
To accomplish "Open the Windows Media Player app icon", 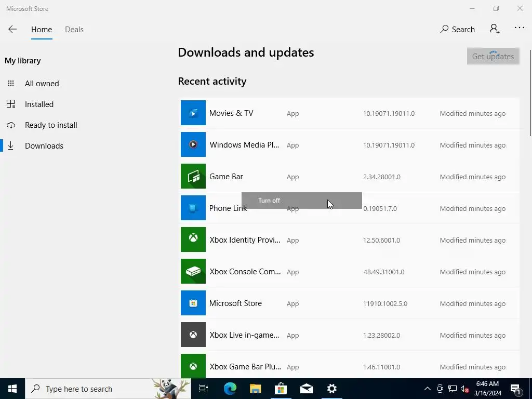I will coord(193,144).
